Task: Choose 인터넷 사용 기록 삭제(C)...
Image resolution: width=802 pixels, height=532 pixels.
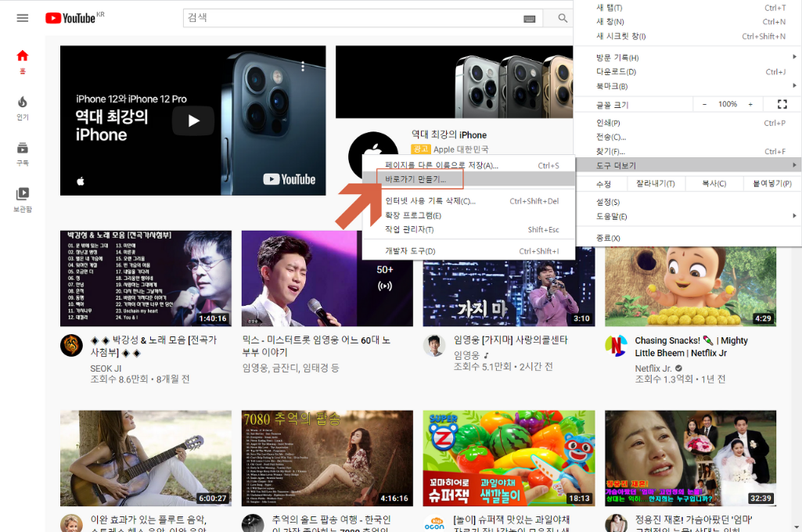Action: tap(469, 201)
